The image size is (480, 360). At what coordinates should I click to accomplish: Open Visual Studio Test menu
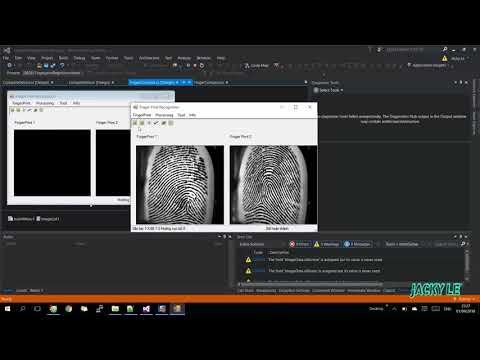[168, 58]
